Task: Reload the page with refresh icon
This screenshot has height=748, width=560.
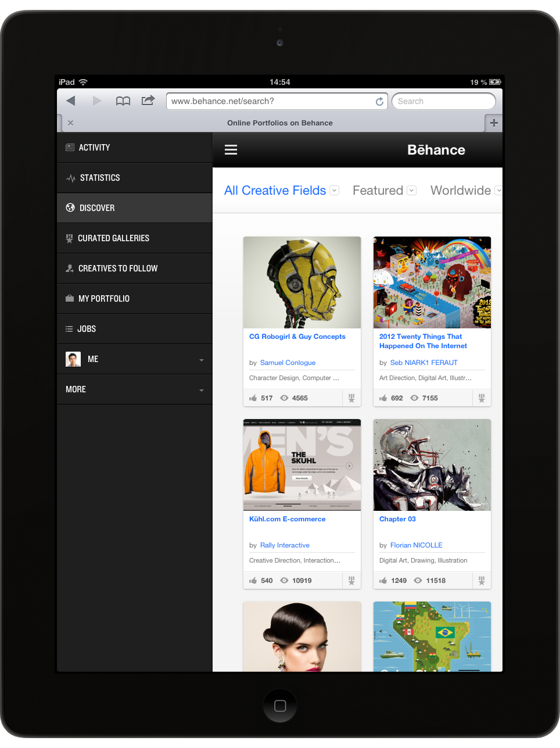Action: pyautogui.click(x=379, y=102)
